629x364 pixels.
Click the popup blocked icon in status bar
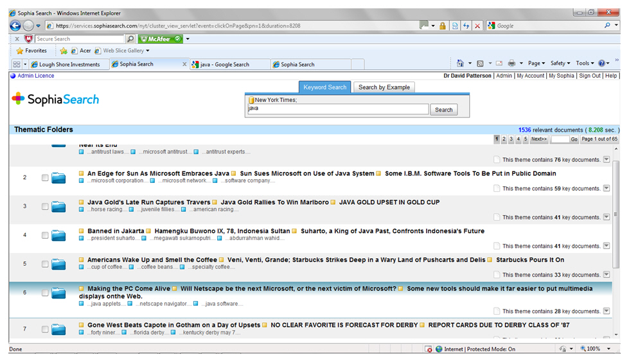tap(429, 349)
